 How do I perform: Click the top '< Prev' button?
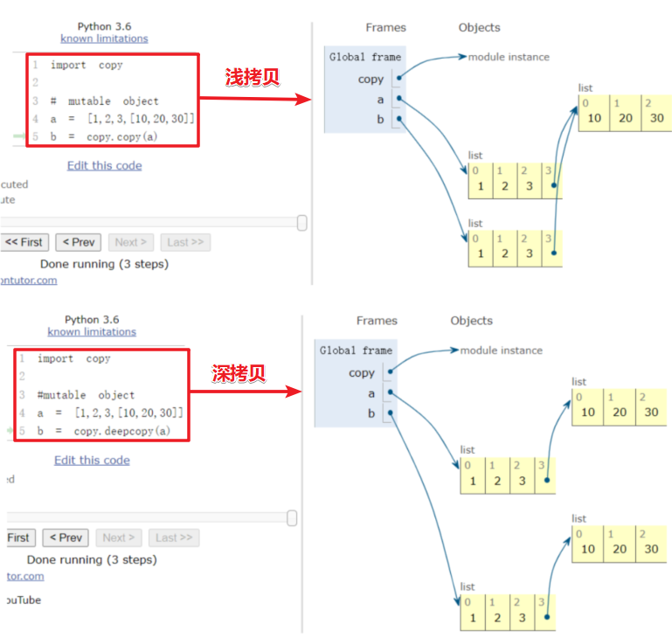(79, 242)
